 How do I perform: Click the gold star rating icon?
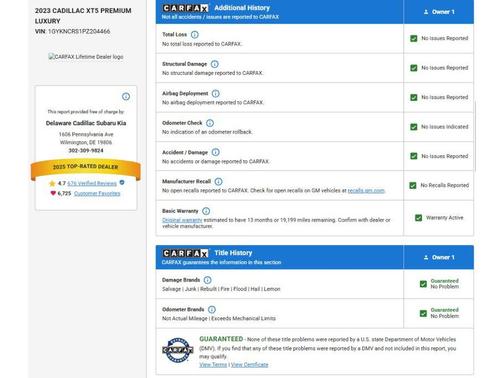point(52,183)
